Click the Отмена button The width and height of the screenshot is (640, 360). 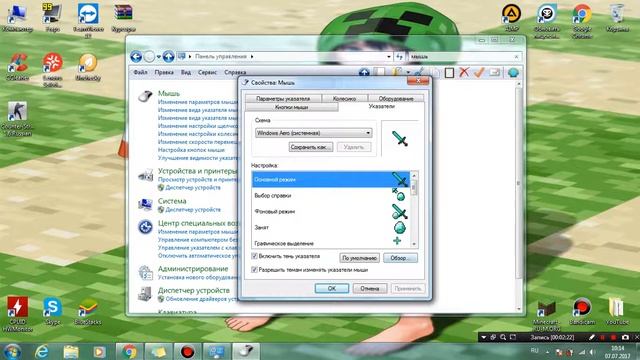pos(370,288)
